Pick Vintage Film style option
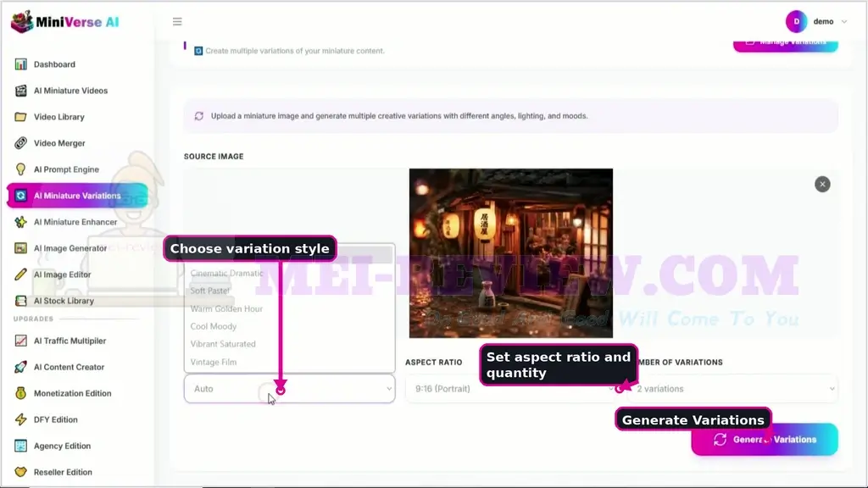Viewport: 868px width, 488px height. coord(214,363)
